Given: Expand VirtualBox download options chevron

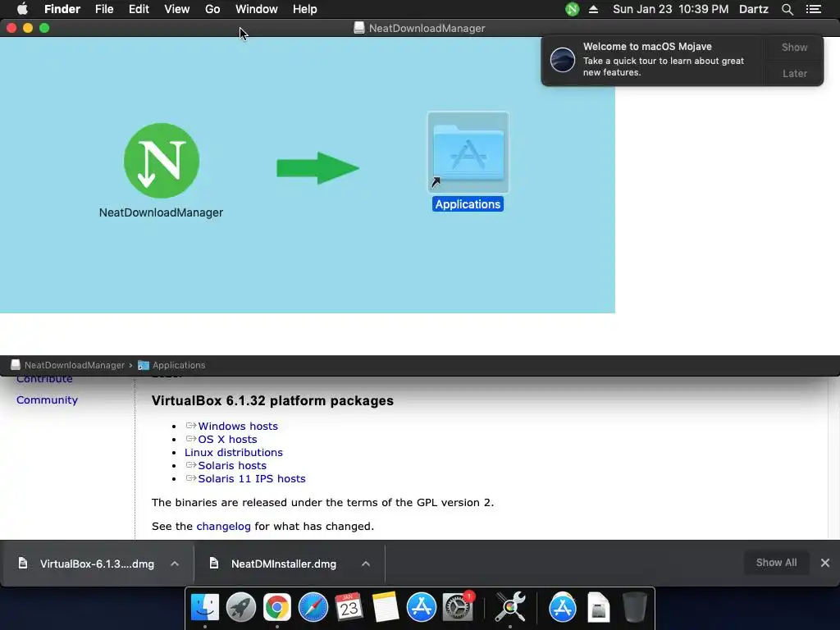Looking at the screenshot, I should pyautogui.click(x=175, y=564).
